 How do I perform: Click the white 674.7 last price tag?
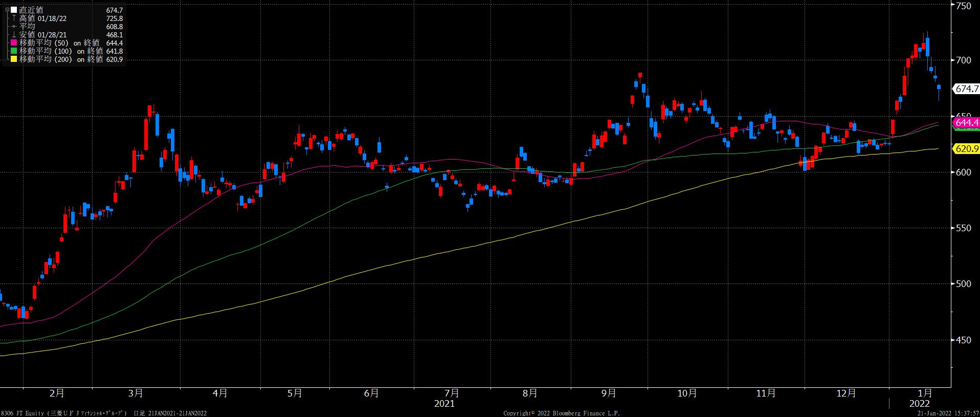pyautogui.click(x=967, y=89)
